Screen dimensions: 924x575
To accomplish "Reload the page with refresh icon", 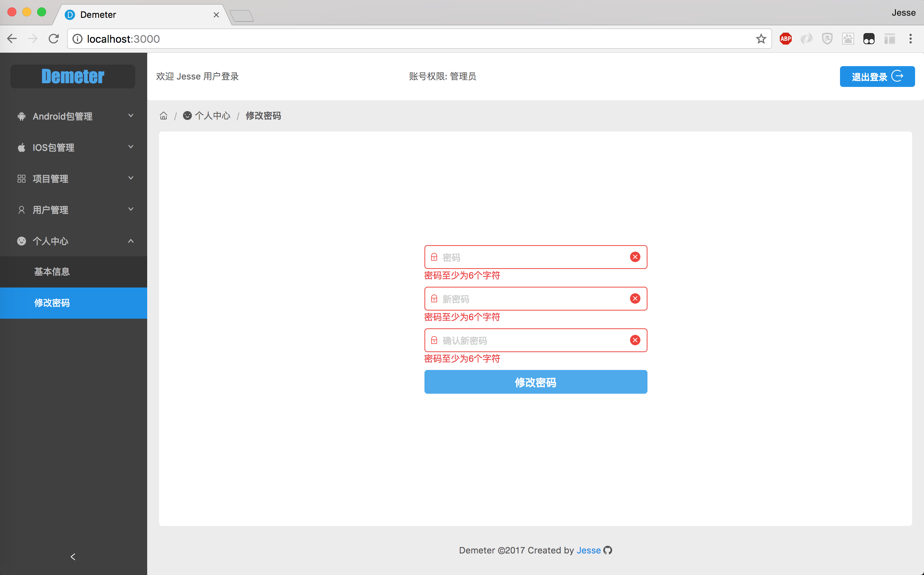I will (54, 39).
